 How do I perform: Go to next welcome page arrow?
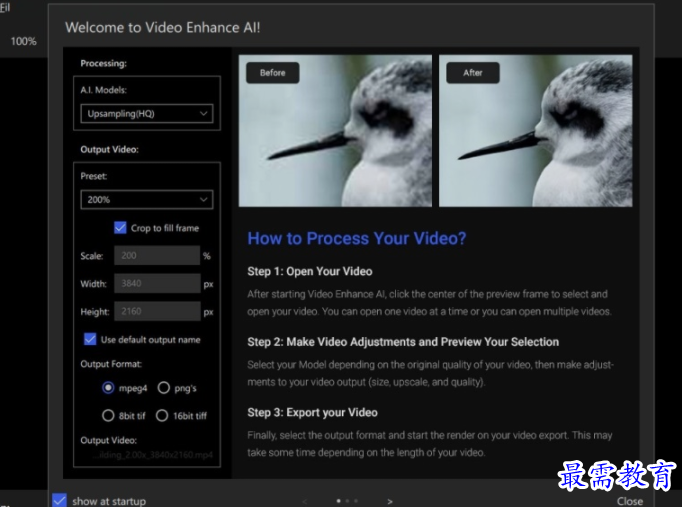(x=390, y=501)
